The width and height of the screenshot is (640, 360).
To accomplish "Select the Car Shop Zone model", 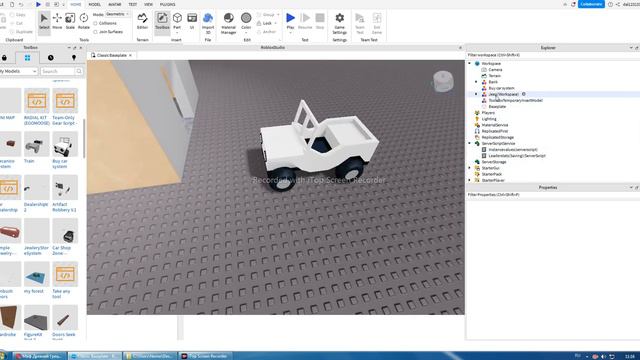I will (65, 237).
